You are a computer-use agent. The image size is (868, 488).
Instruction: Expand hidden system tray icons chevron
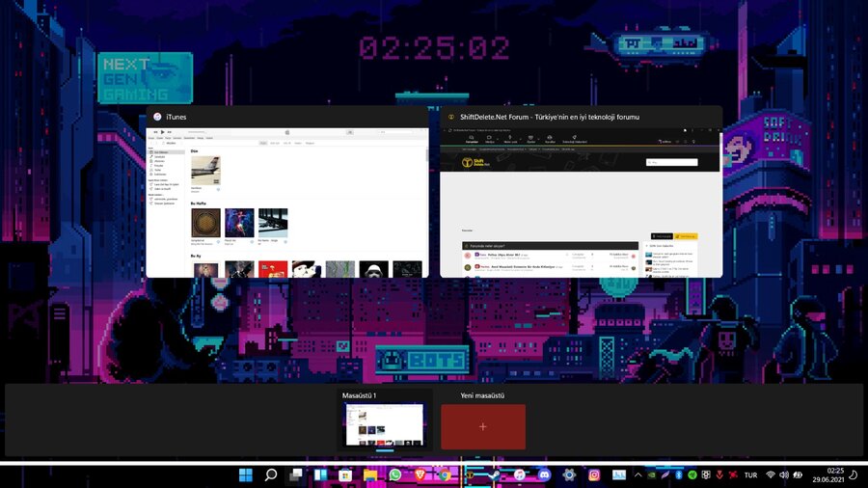pyautogui.click(x=637, y=474)
